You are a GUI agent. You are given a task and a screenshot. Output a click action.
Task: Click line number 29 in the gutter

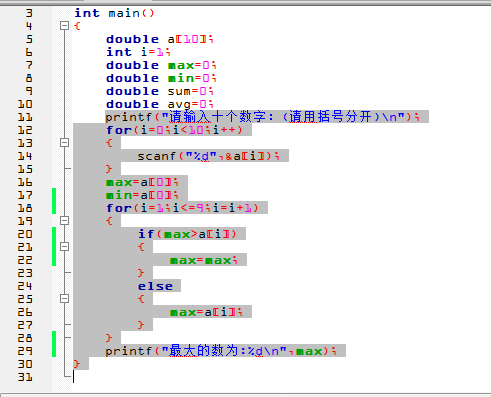[25, 351]
